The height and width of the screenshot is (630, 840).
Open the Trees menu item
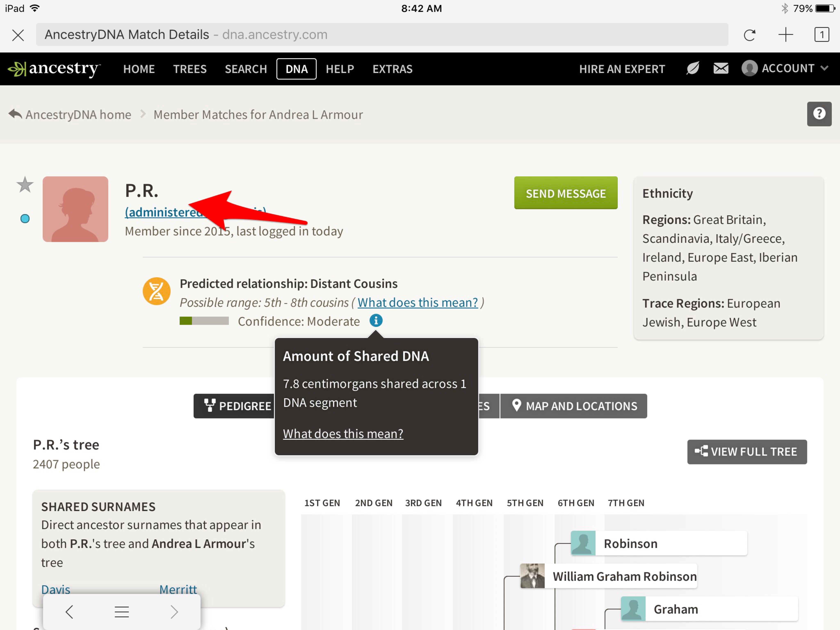(189, 69)
